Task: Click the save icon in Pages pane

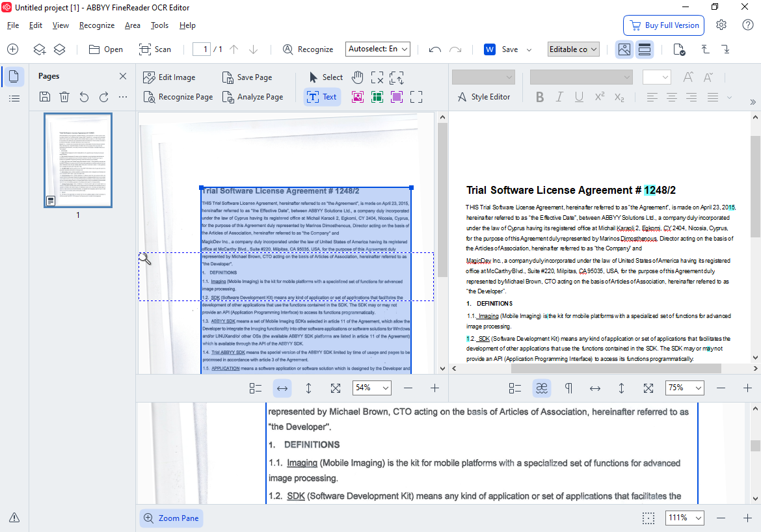Action: tap(45, 97)
